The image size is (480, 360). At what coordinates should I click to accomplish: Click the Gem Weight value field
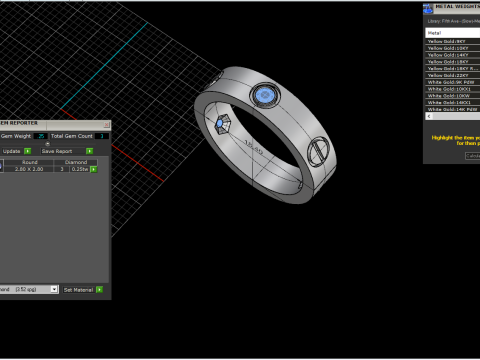41,136
